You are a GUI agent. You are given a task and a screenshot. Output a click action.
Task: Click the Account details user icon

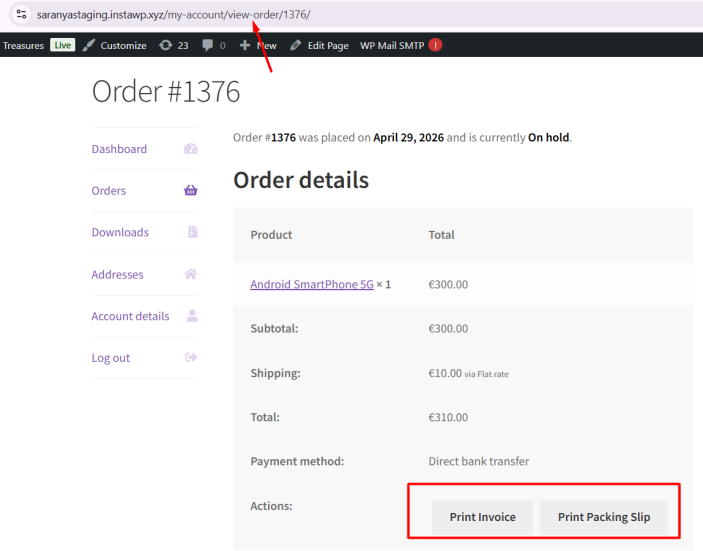pos(192,316)
